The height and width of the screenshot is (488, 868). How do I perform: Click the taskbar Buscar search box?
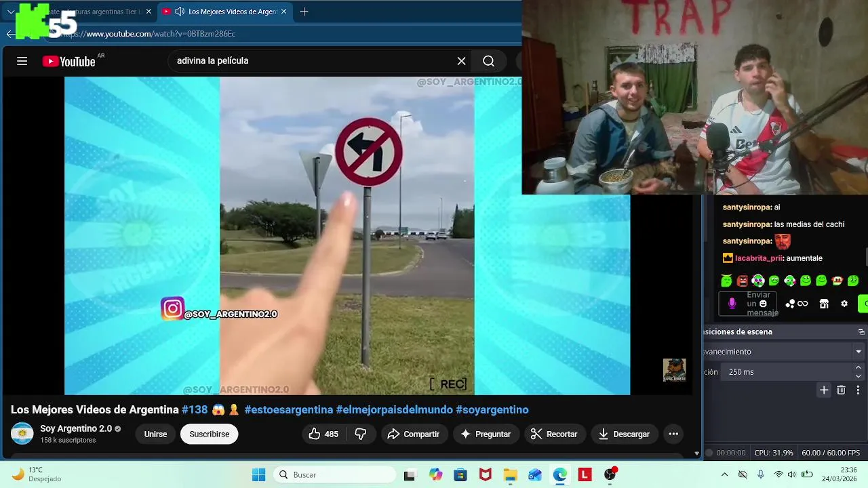(x=334, y=474)
